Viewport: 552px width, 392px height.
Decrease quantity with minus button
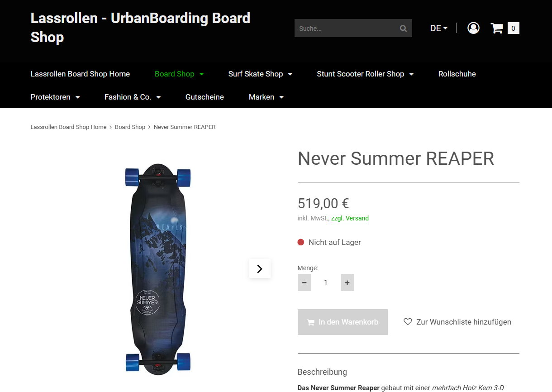304,282
